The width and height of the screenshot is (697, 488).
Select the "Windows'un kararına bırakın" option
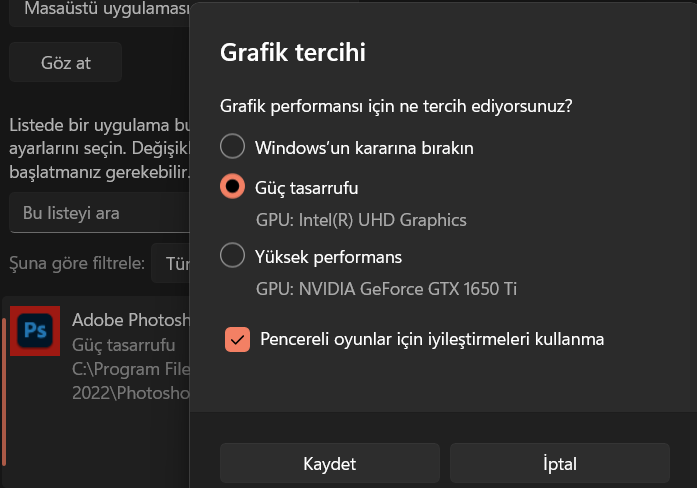232,147
